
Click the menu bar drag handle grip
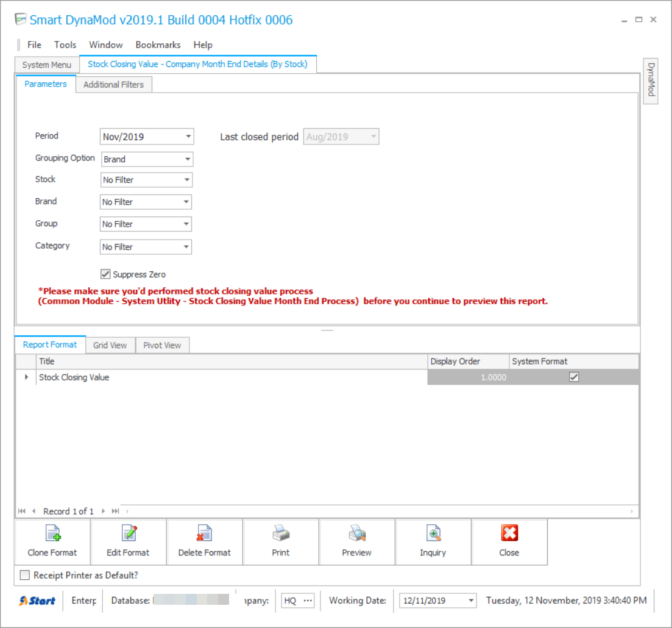(x=18, y=45)
